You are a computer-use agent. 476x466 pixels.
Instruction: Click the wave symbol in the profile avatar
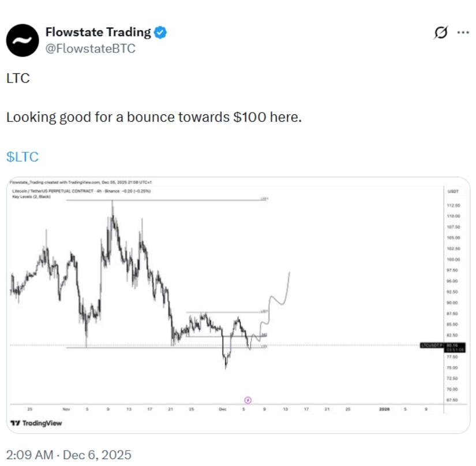coord(23,41)
